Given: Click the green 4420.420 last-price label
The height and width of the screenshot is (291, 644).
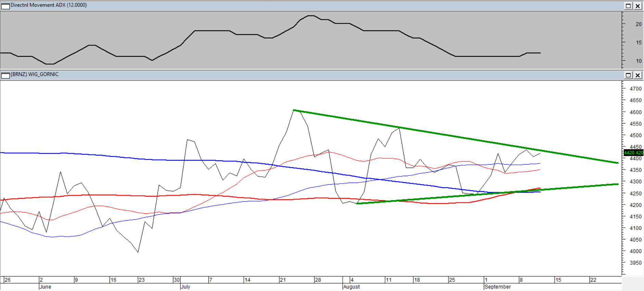Looking at the screenshot, I should tap(633, 153).
